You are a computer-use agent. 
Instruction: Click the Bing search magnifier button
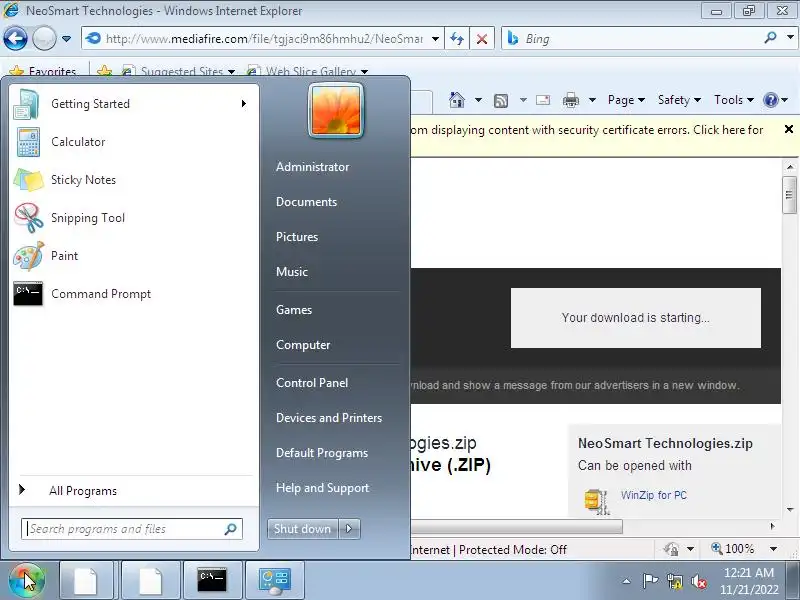pyautogui.click(x=770, y=38)
